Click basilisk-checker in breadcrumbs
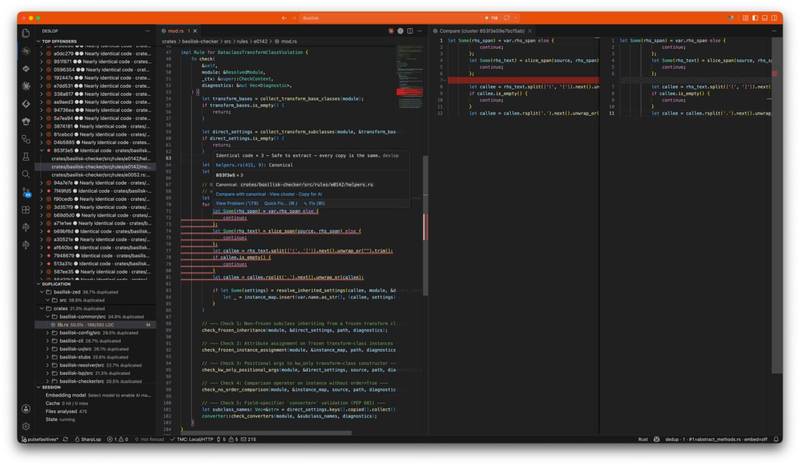 tap(200, 41)
